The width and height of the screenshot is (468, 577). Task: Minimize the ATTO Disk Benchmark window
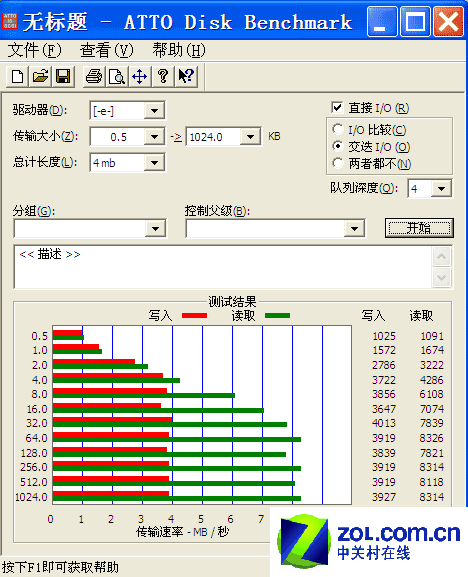click(x=382, y=21)
